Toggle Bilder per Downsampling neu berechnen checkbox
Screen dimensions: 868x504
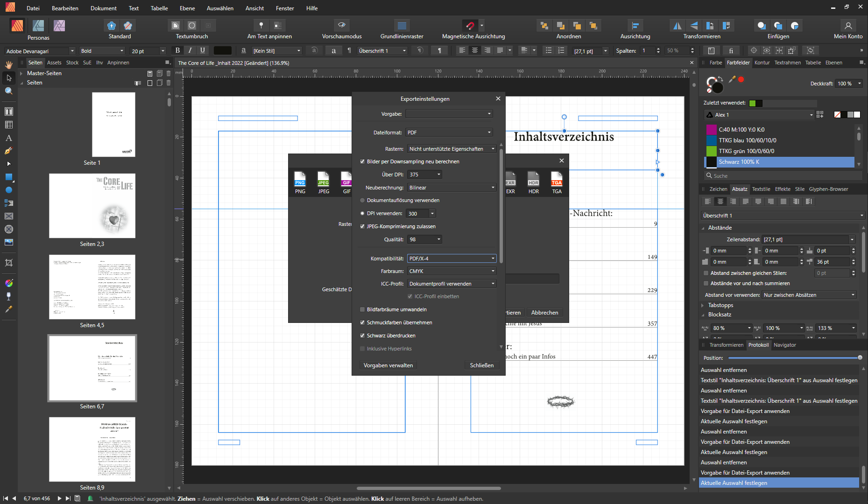pyautogui.click(x=362, y=161)
